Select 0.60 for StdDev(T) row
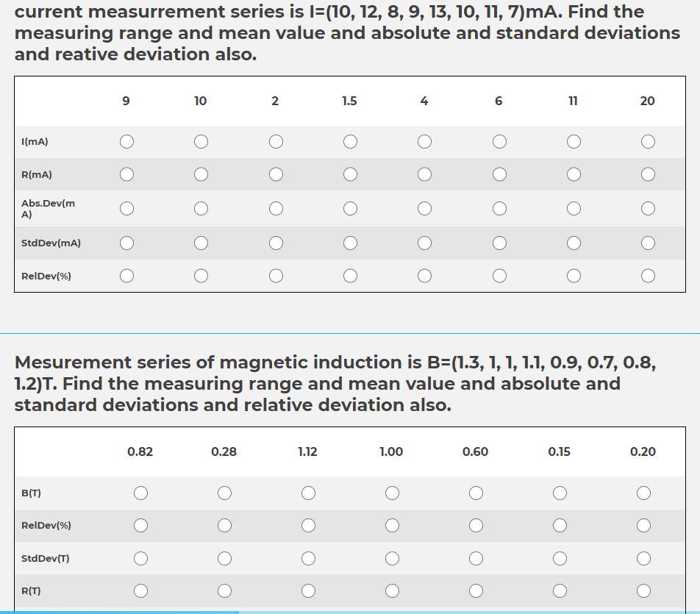Viewport: 700px width, 614px height. [476, 558]
